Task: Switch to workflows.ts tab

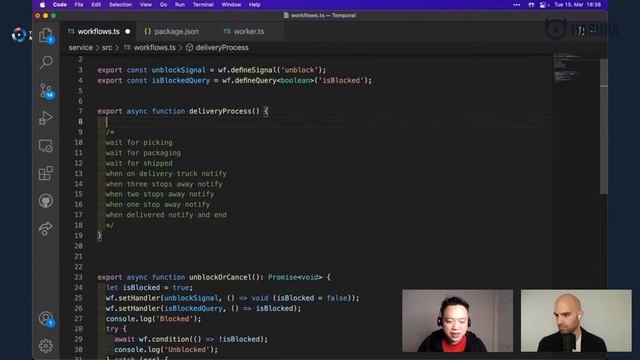Action: pyautogui.click(x=98, y=31)
